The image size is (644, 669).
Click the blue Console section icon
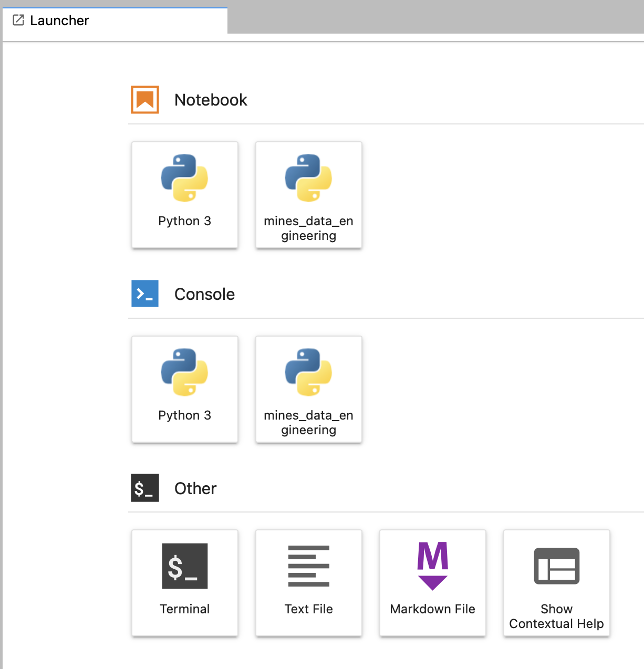click(x=145, y=294)
